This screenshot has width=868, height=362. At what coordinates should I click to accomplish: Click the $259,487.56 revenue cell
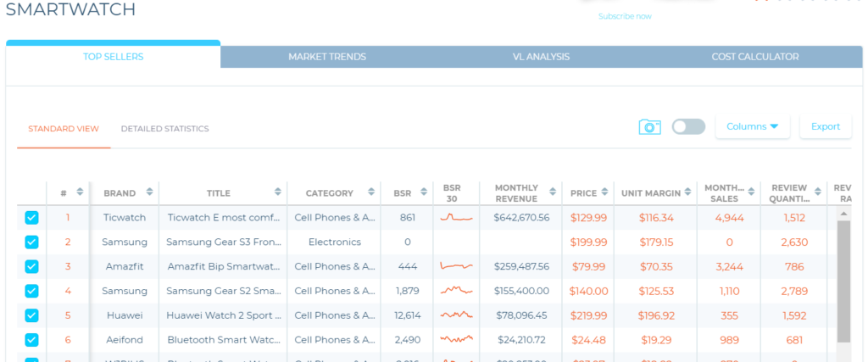tap(521, 266)
